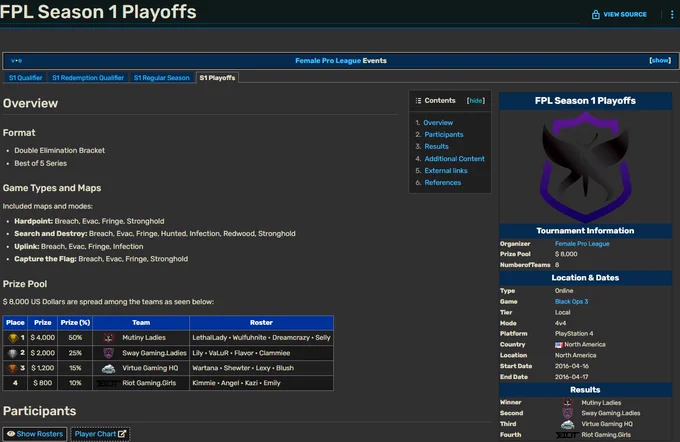Image resolution: width=680 pixels, height=442 pixels.
Task: Open Female Pro League organizer link
Action: [582, 244]
